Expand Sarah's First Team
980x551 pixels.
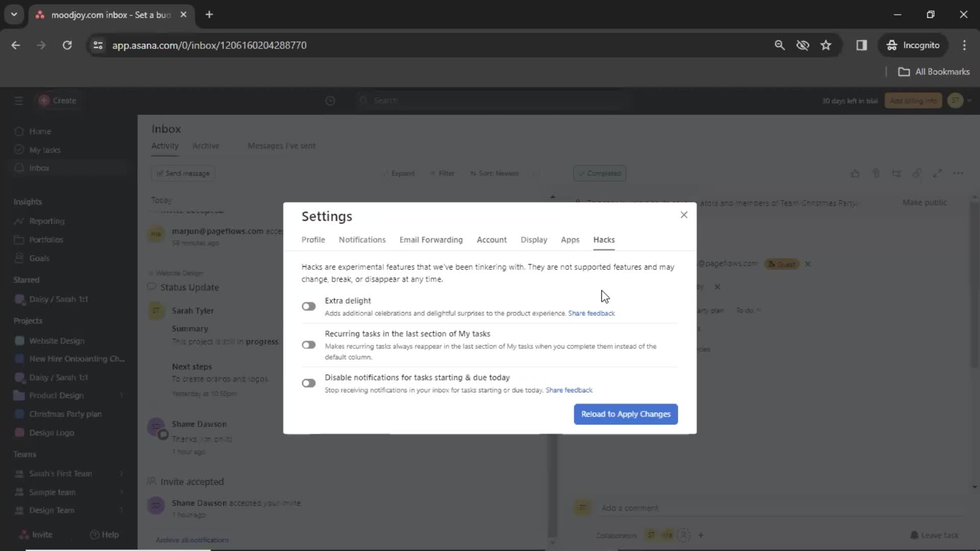[121, 473]
